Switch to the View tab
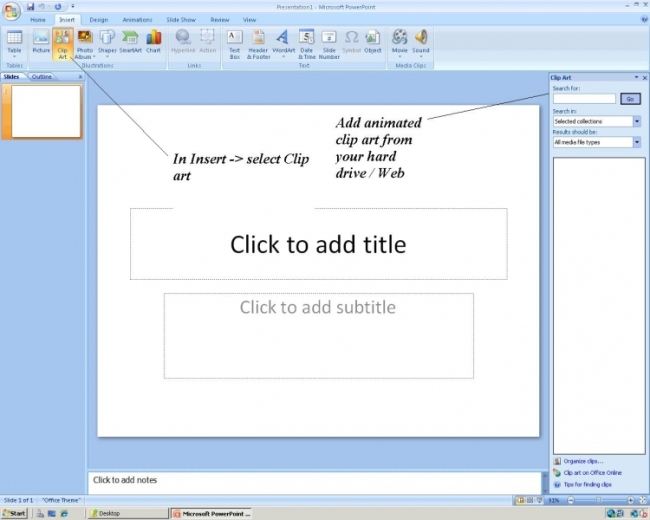 249,19
